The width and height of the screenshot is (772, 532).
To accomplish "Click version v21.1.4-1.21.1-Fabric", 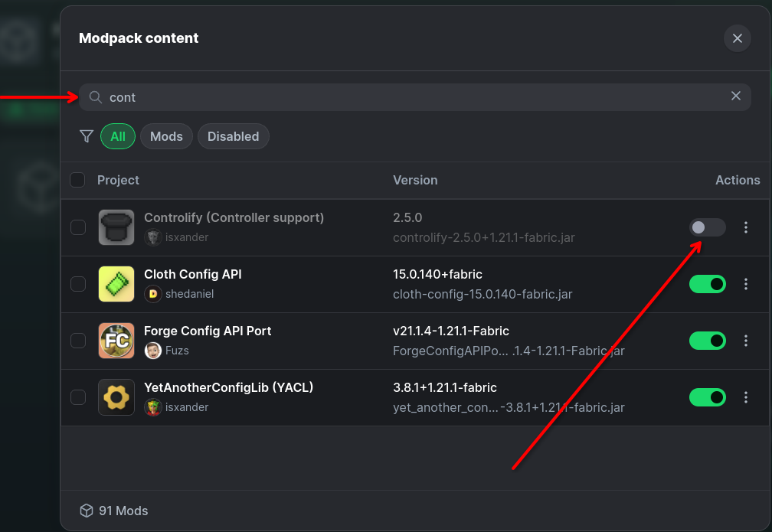I will [x=451, y=331].
